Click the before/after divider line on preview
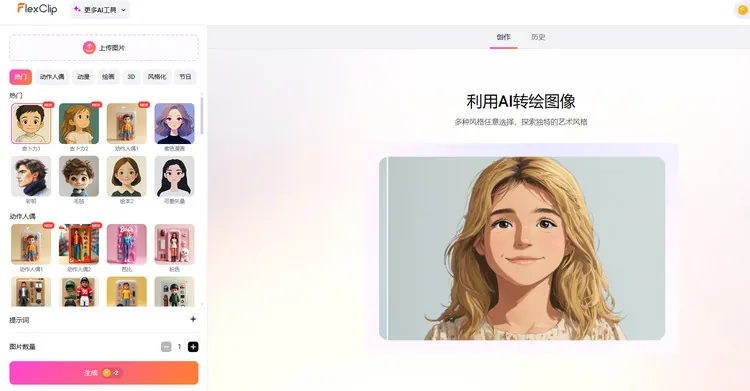Screen dimensions: 750x391 387,248
